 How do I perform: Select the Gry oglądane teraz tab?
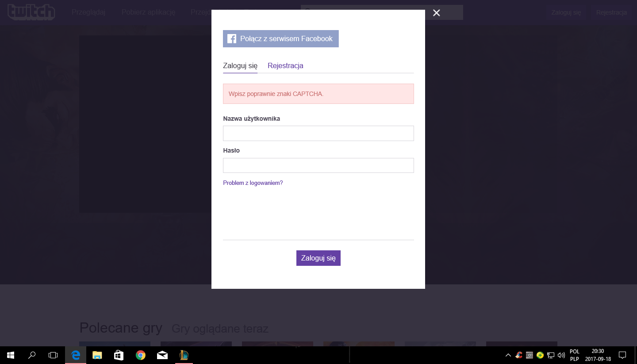(220, 329)
